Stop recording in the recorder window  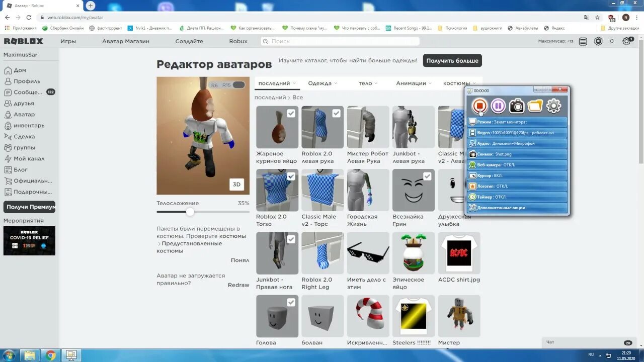pyautogui.click(x=480, y=106)
